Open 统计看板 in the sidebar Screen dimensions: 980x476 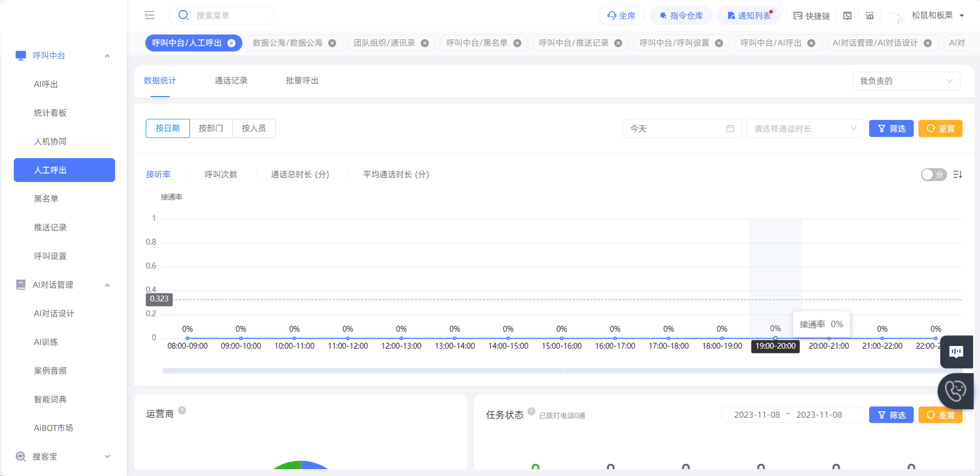click(x=50, y=113)
